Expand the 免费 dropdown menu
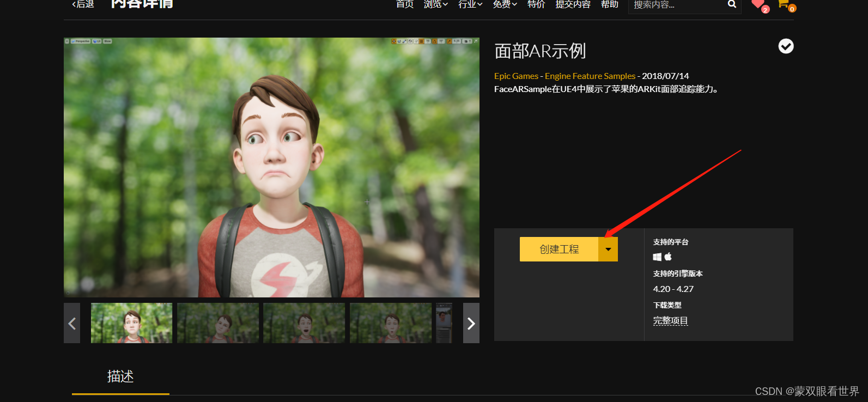 (x=505, y=4)
